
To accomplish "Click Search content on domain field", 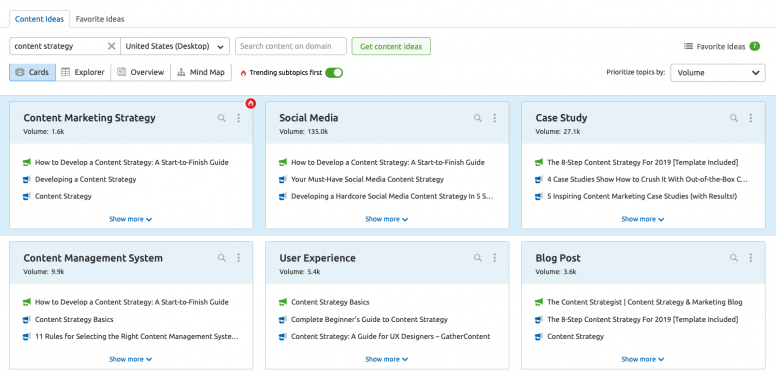I will tap(291, 46).
